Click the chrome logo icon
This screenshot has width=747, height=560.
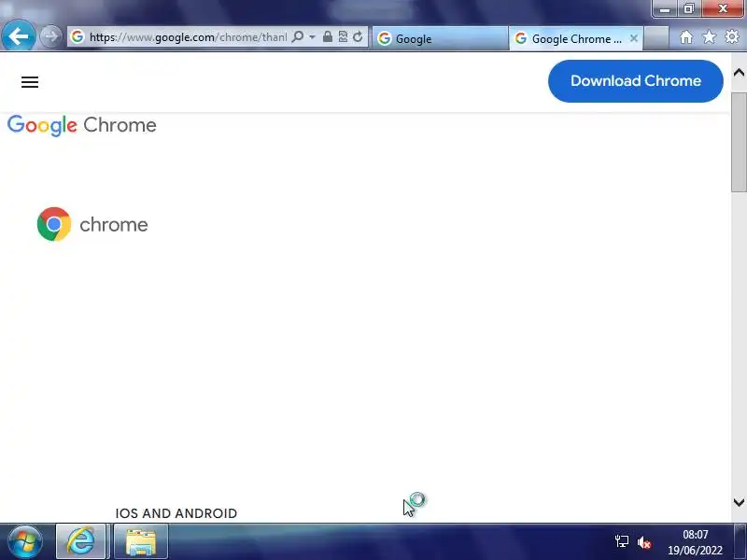click(x=54, y=224)
